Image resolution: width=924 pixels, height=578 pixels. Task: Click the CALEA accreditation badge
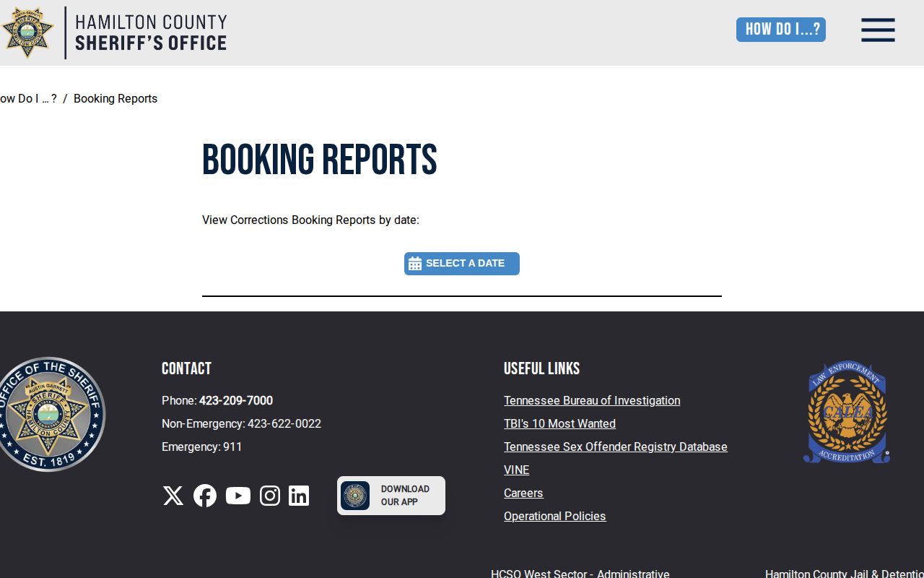pos(847,412)
